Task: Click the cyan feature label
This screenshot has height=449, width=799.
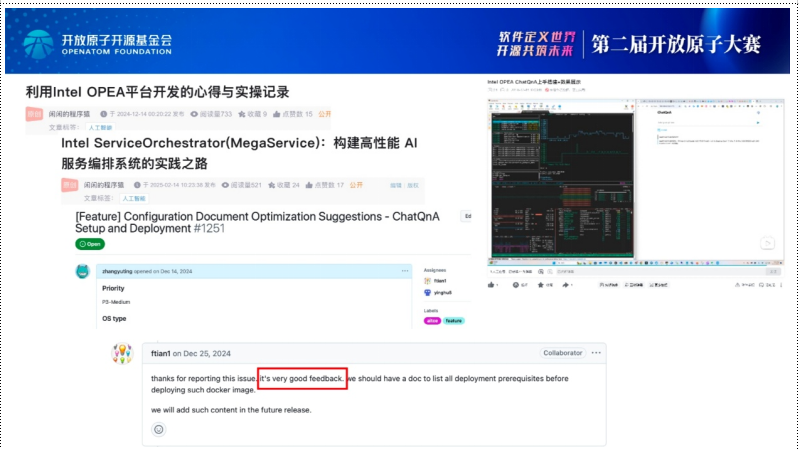Action: [x=454, y=321]
